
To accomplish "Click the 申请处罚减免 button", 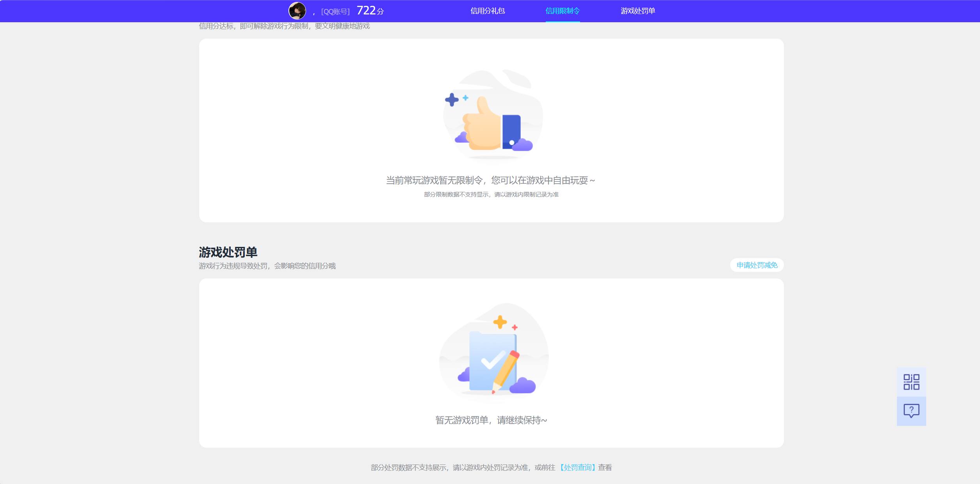I will (757, 265).
